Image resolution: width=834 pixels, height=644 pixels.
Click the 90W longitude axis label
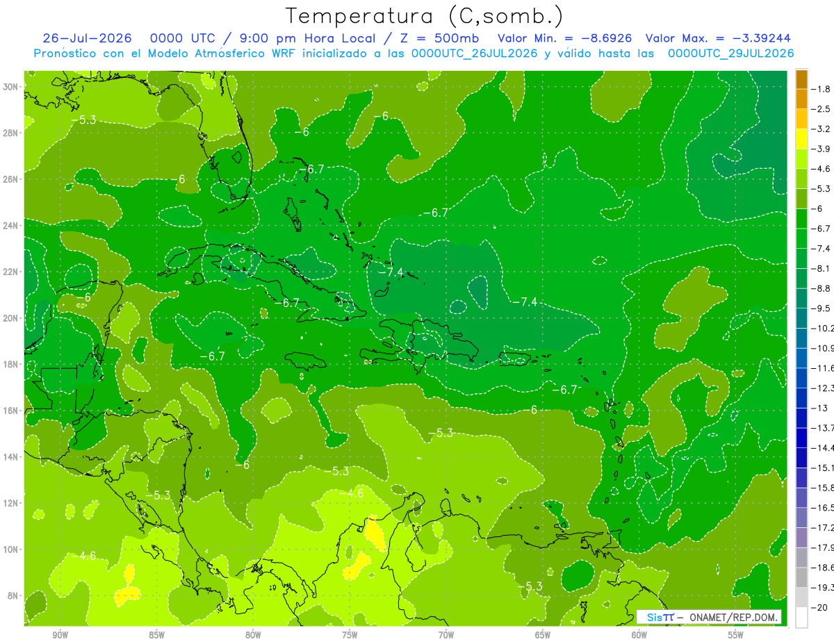point(60,635)
